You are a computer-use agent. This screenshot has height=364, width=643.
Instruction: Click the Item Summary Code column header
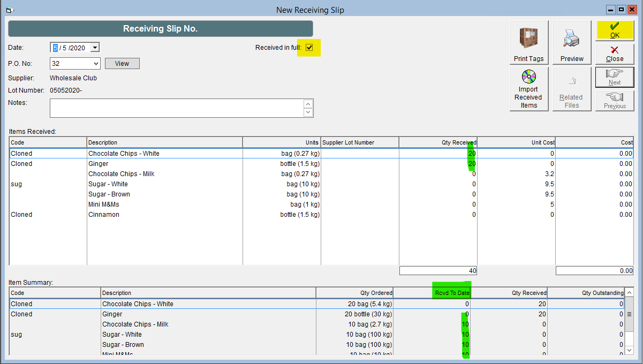pos(55,293)
